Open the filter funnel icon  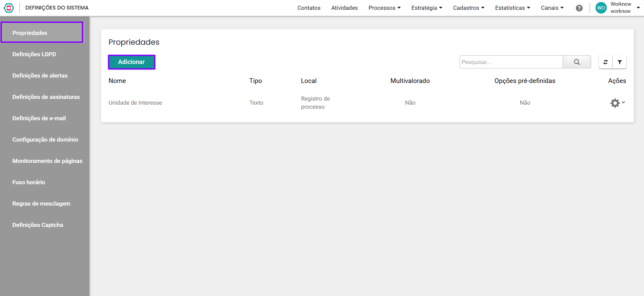[x=619, y=62]
